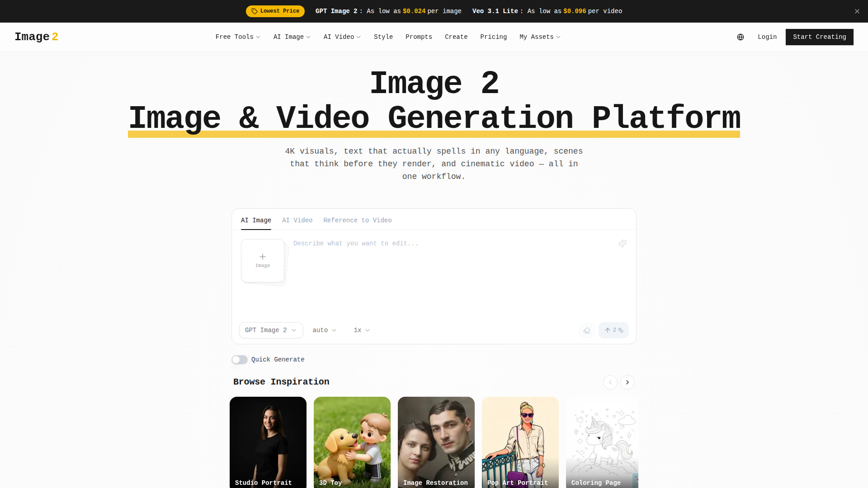This screenshot has width=868, height=488.
Task: Click the previous inspiration left arrow
Action: (610, 382)
